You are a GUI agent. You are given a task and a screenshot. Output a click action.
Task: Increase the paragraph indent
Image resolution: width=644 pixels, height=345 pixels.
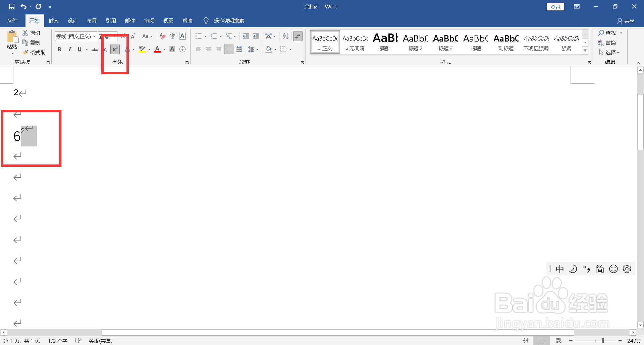pos(256,36)
